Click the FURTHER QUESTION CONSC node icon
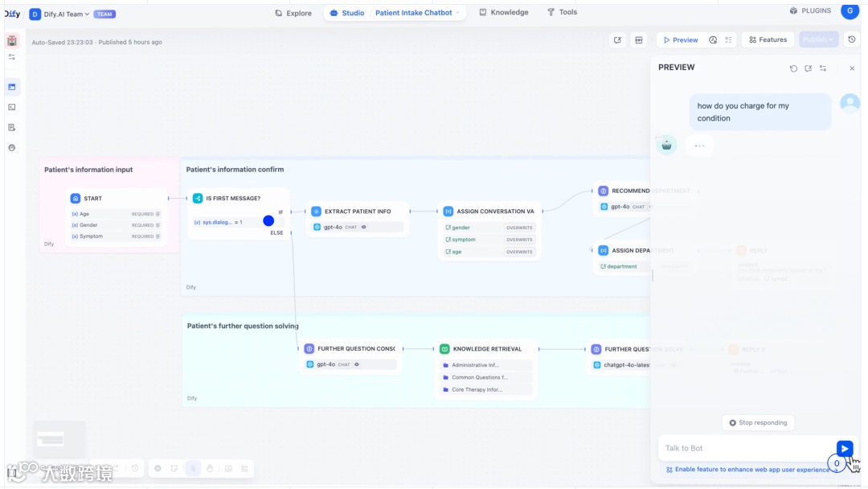This screenshot has width=868, height=489. [x=309, y=349]
